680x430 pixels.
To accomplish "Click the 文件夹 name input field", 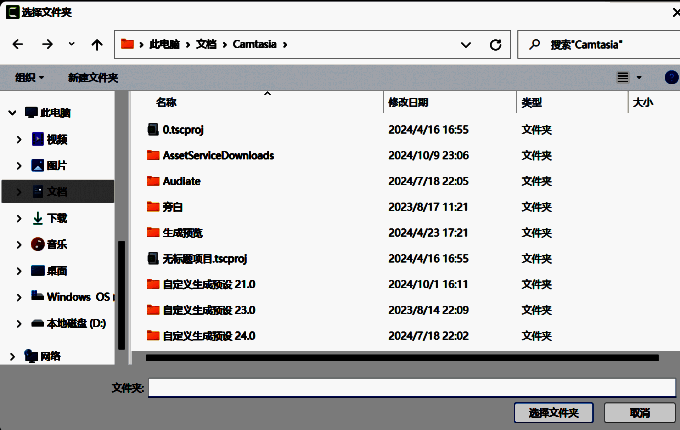I will click(411, 387).
